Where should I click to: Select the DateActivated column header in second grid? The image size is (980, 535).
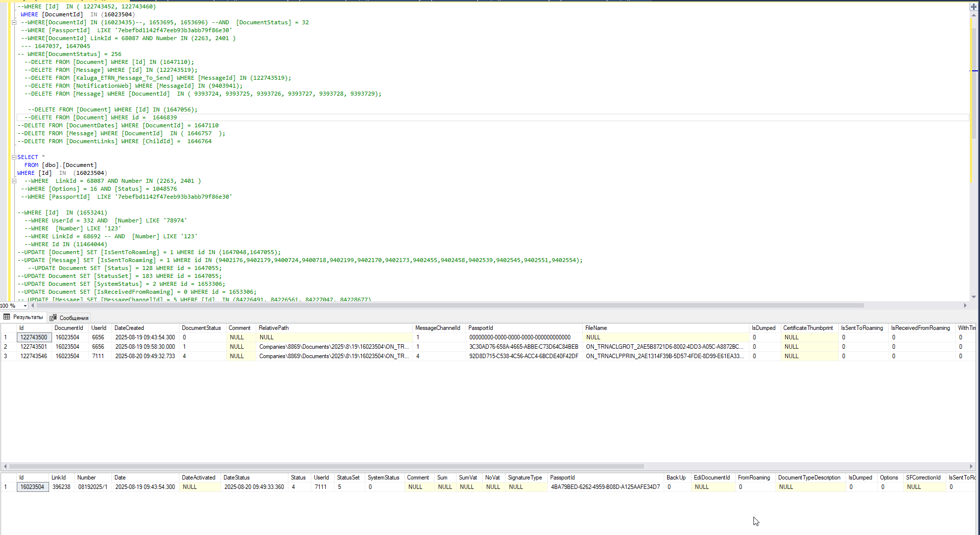200,478
